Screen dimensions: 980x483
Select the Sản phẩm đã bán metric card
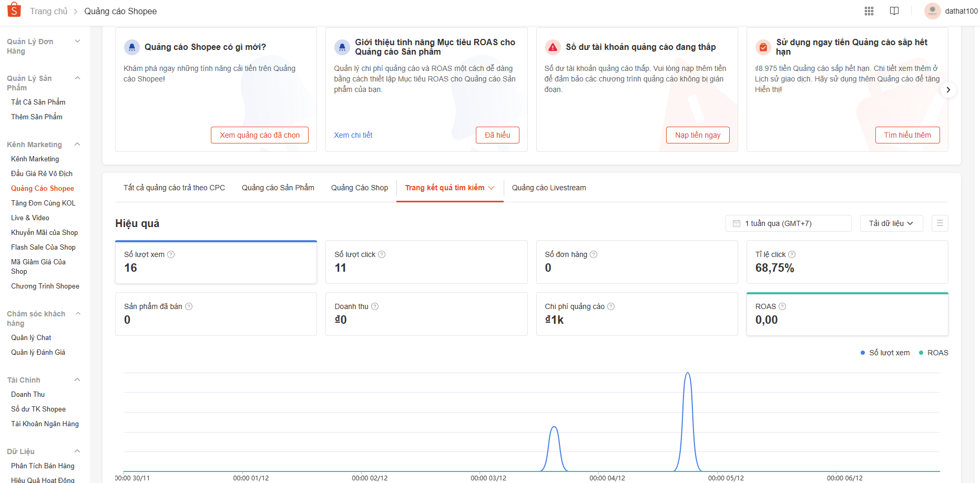pyautogui.click(x=216, y=314)
